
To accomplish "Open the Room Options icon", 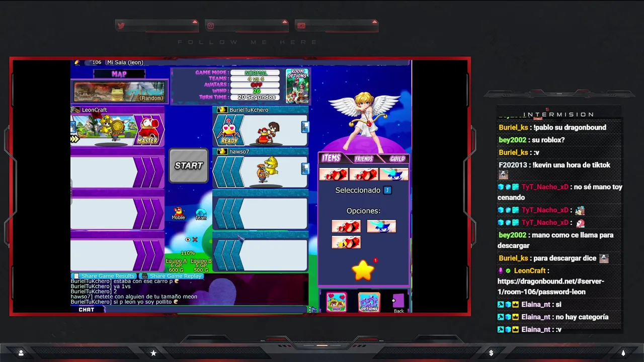I will (x=297, y=86).
